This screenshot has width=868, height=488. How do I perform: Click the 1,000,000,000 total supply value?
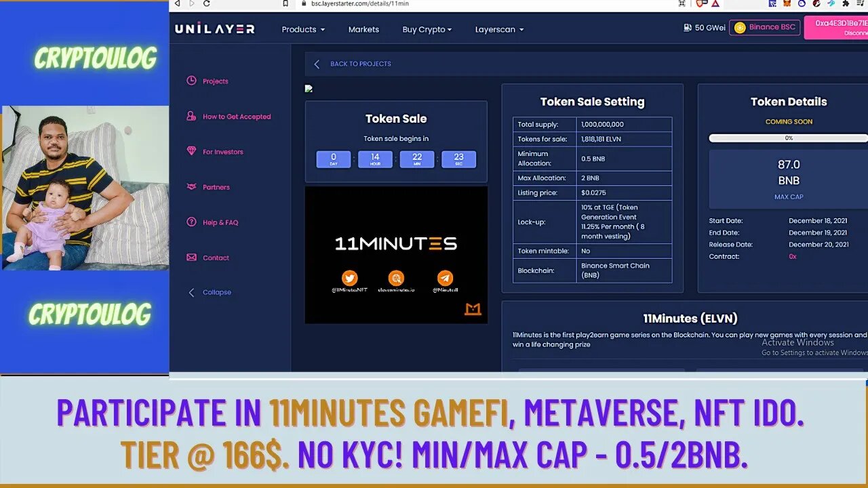point(602,125)
